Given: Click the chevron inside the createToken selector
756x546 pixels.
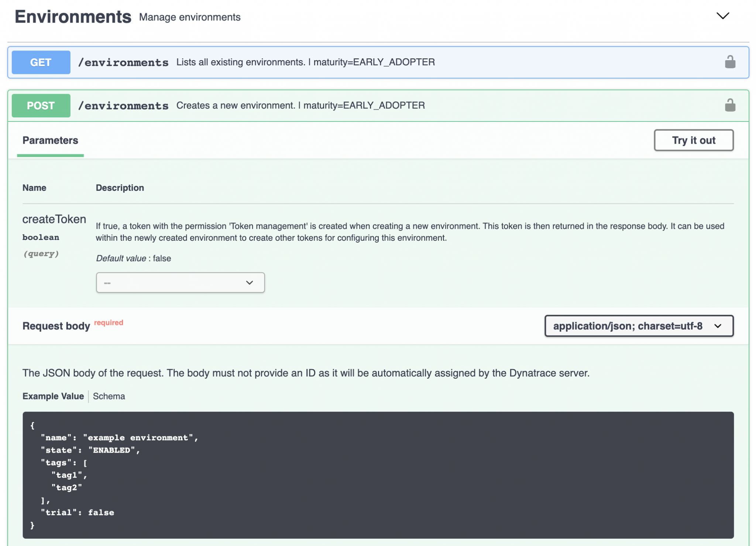Looking at the screenshot, I should click(250, 282).
